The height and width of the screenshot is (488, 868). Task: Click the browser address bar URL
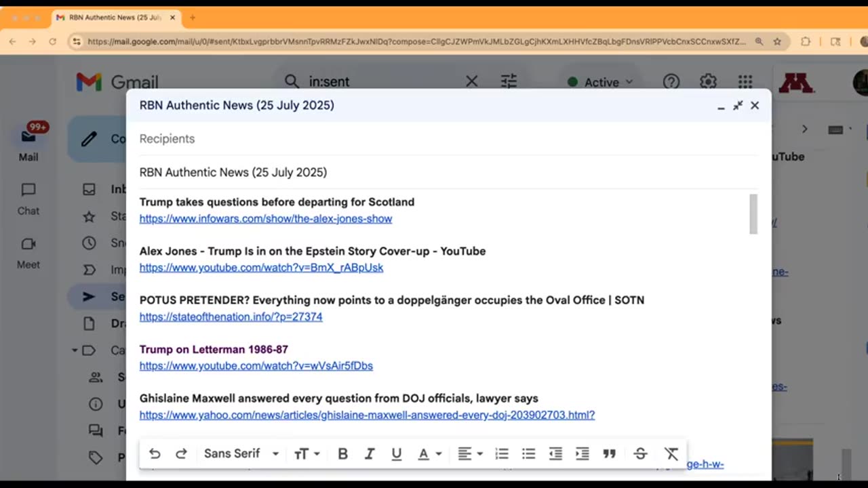coord(416,41)
